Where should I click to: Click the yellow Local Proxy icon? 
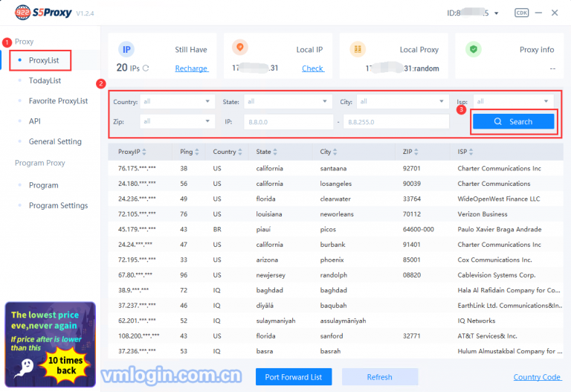point(357,49)
